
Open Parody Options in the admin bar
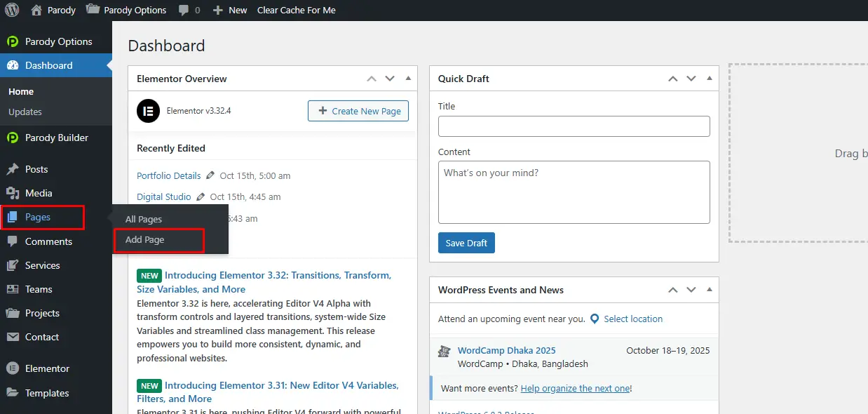pyautogui.click(x=126, y=10)
